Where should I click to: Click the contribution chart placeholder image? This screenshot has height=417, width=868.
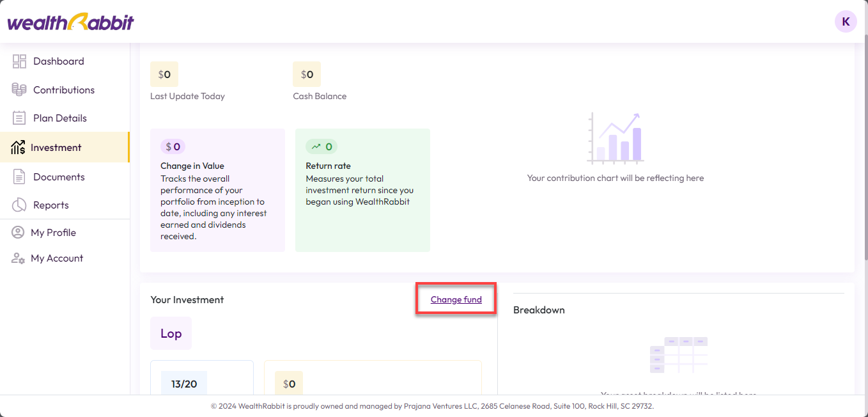(615, 138)
